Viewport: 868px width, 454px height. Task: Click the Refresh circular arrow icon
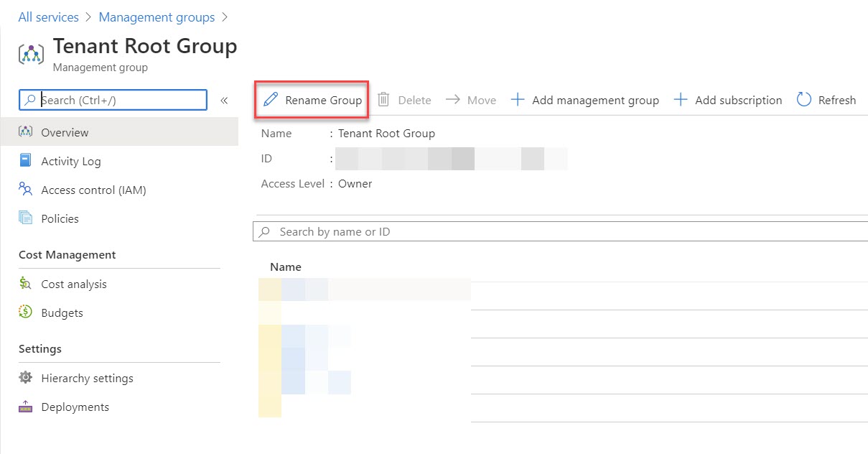pyautogui.click(x=803, y=100)
